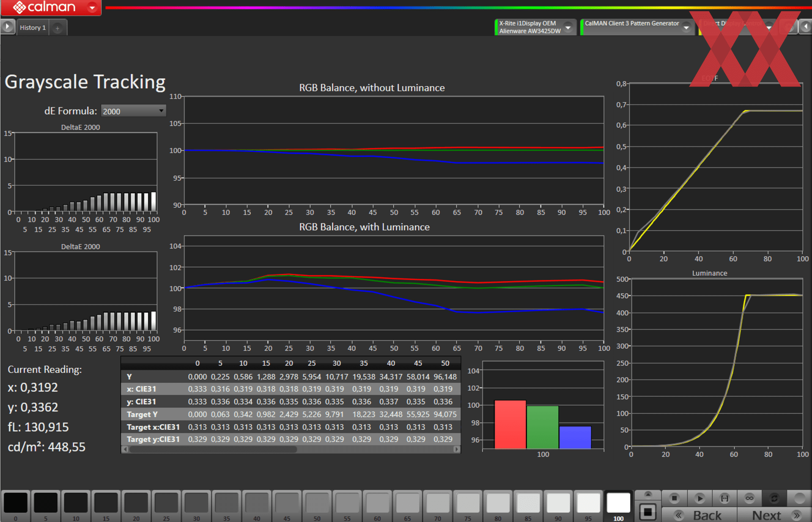
Task: Click the infinity continuous read icon
Action: click(x=749, y=498)
